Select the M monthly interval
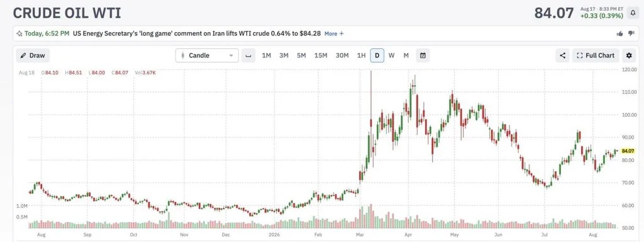Screen dimensions: 644x242 click(406, 55)
